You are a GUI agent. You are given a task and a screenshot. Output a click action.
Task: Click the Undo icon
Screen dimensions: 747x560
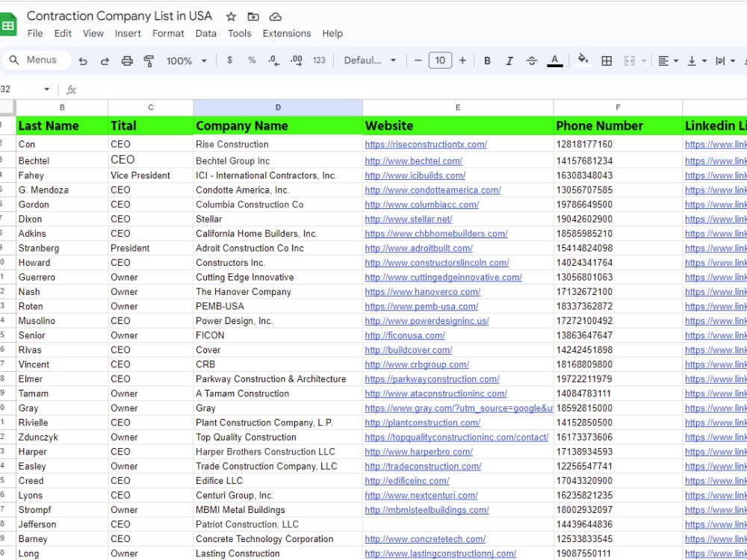[83, 60]
